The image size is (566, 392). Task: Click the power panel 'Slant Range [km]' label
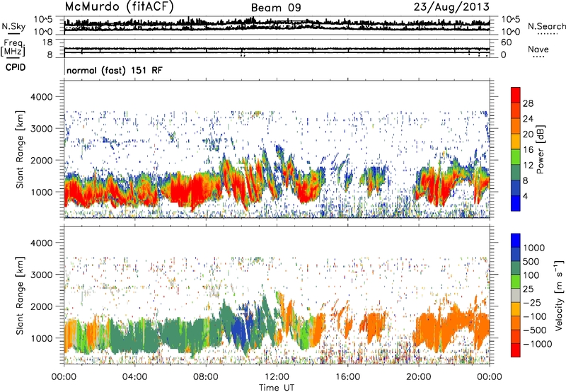coord(20,149)
